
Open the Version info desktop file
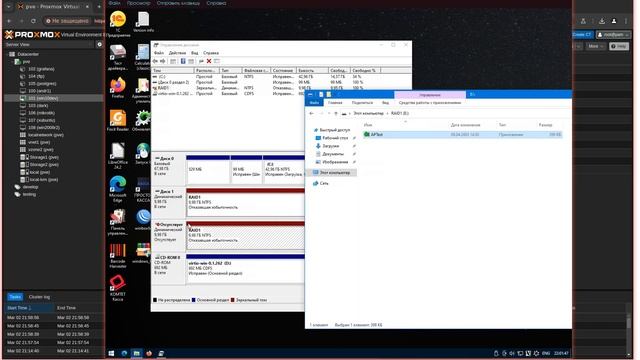pos(143,21)
